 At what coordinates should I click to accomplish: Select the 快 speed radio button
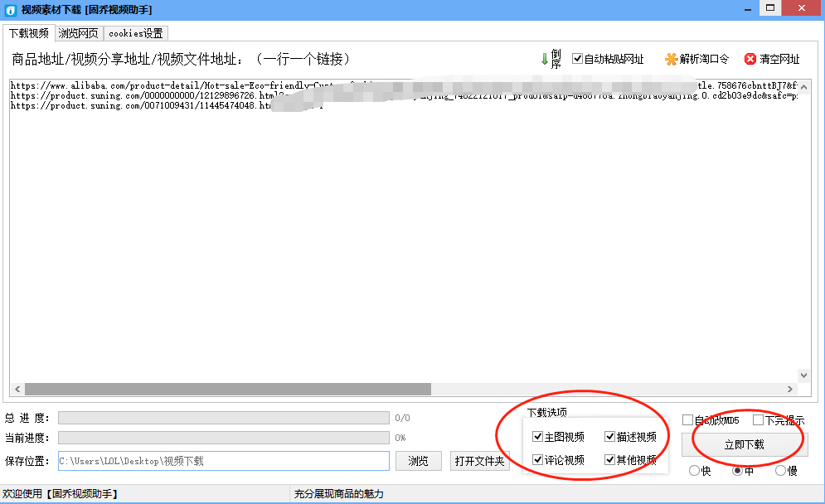pyautogui.click(x=694, y=471)
